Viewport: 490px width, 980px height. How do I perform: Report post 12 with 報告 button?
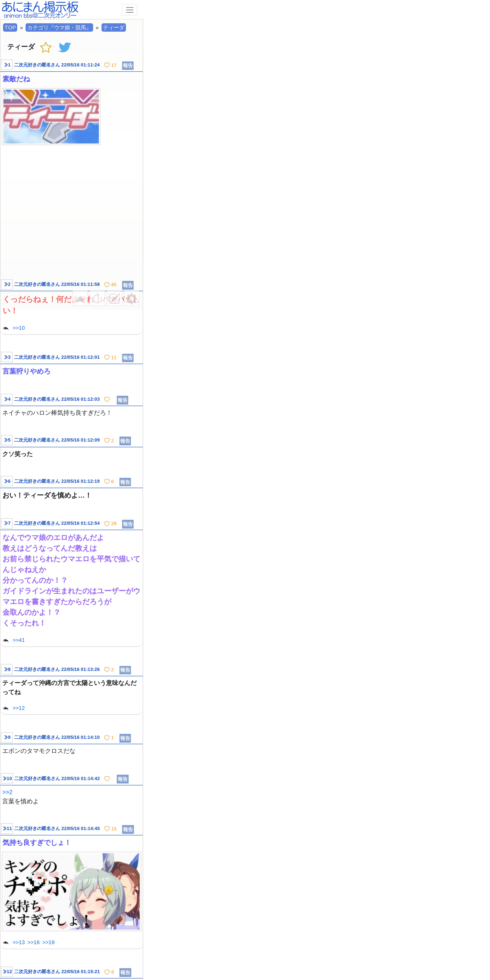coord(125,972)
